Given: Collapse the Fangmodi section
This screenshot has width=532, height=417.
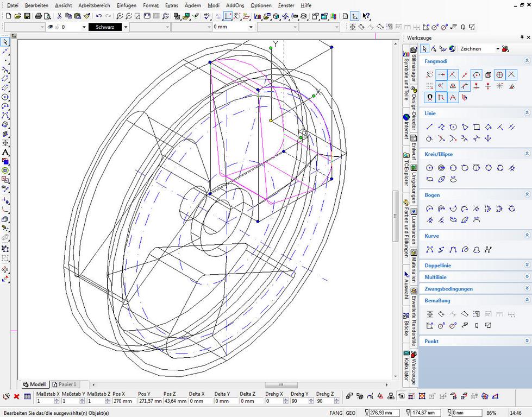Looking at the screenshot, I should pyautogui.click(x=527, y=61).
